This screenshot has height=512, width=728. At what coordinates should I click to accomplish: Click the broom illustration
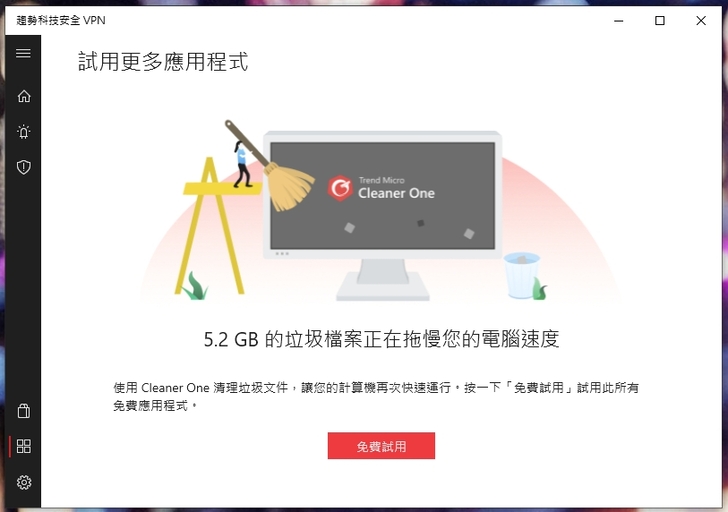point(273,167)
